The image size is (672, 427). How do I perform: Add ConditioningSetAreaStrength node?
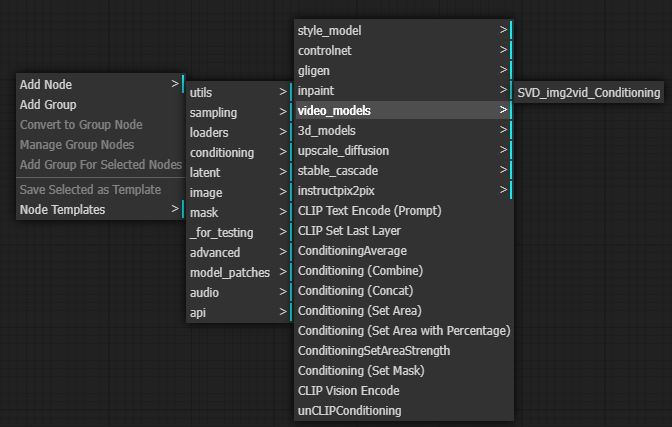(x=404, y=351)
